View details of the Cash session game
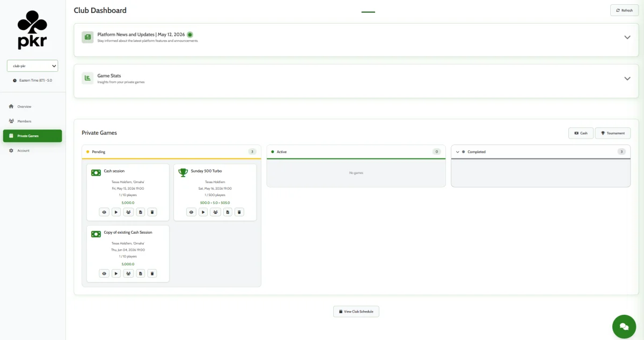 pyautogui.click(x=104, y=212)
